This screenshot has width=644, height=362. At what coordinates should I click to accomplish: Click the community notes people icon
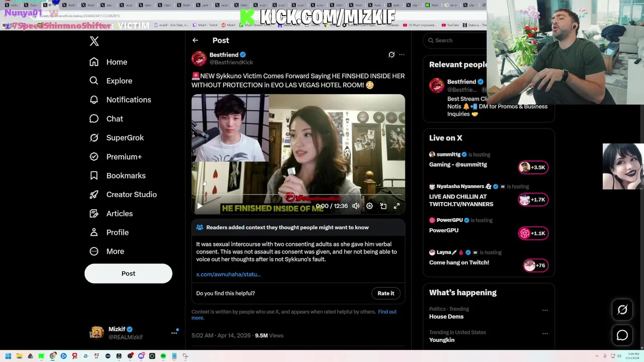(200, 227)
